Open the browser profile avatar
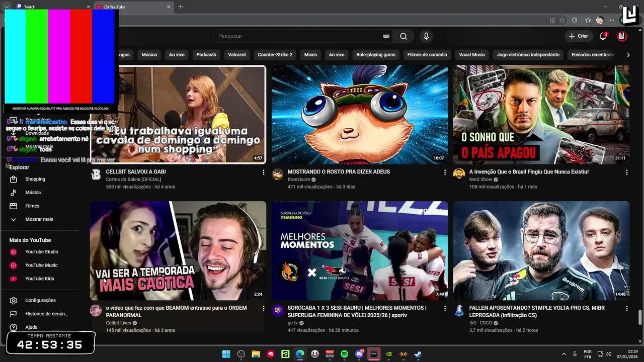This screenshot has width=644, height=362. 600,20
